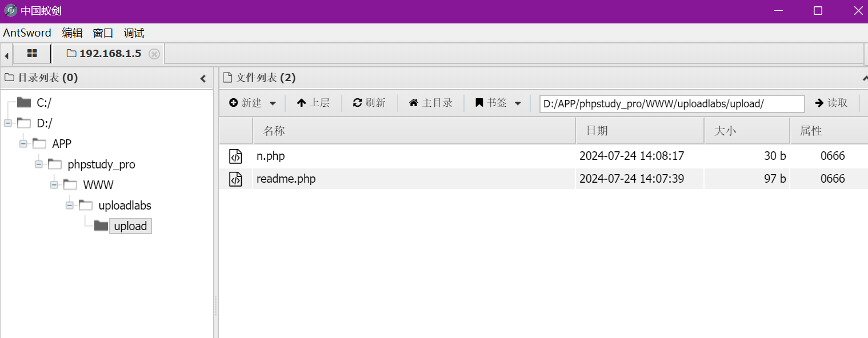Click the file icon next to readme.php
Screen dimensions: 868x338
(235, 179)
